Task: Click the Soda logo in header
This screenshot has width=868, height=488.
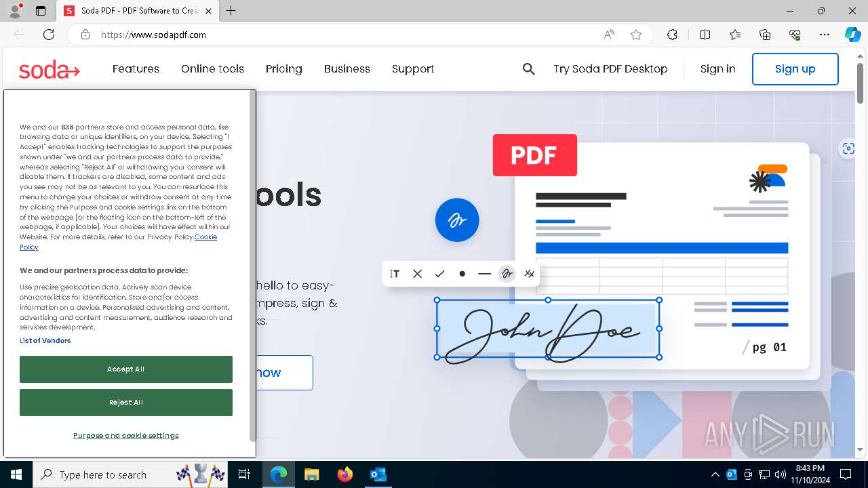Action: click(x=50, y=69)
